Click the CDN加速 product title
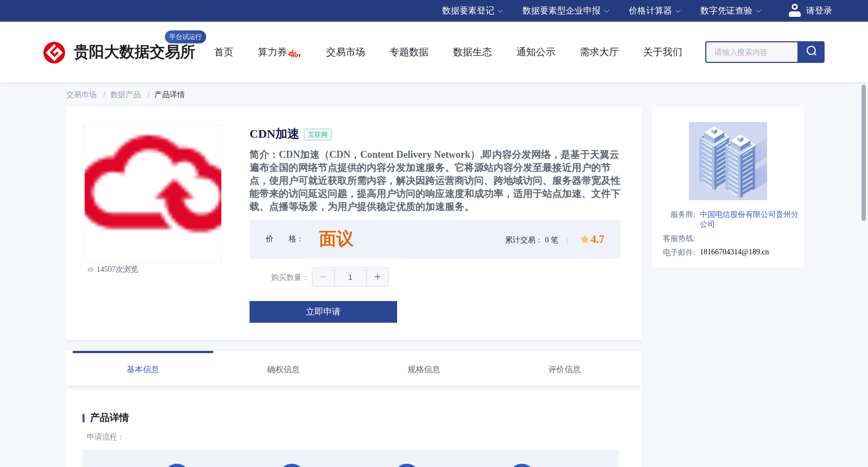The height and width of the screenshot is (467, 868). pos(274,134)
